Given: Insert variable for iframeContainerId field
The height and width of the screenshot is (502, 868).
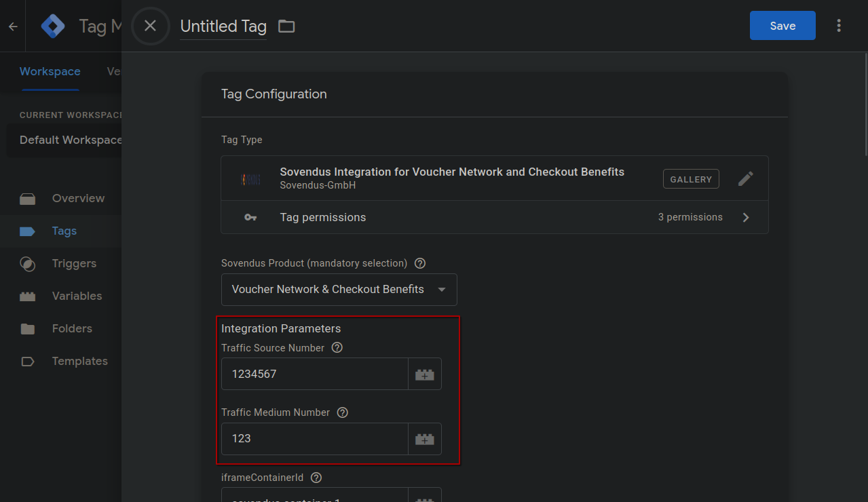Looking at the screenshot, I should (x=425, y=497).
